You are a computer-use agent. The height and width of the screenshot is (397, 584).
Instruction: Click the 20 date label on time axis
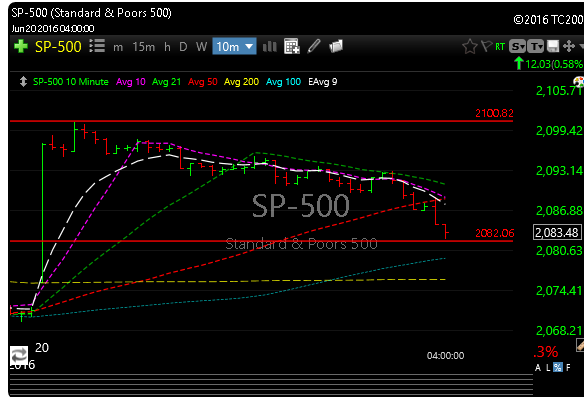click(42, 348)
